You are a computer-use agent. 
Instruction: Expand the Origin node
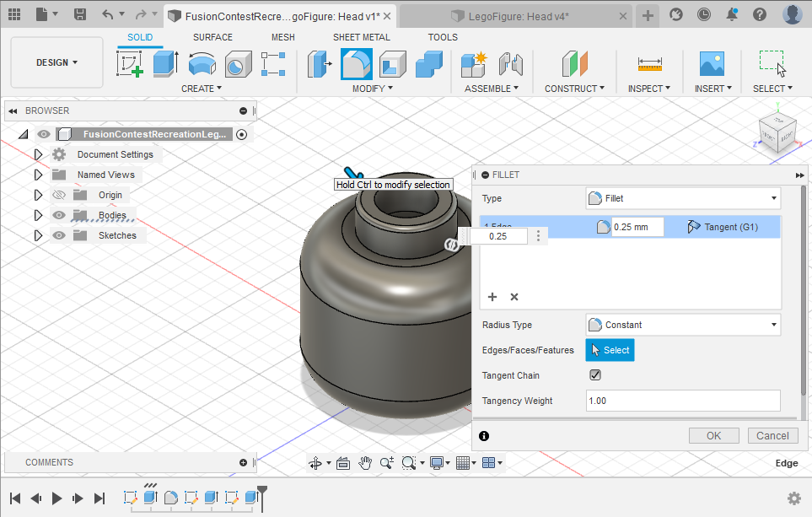pyautogui.click(x=38, y=195)
